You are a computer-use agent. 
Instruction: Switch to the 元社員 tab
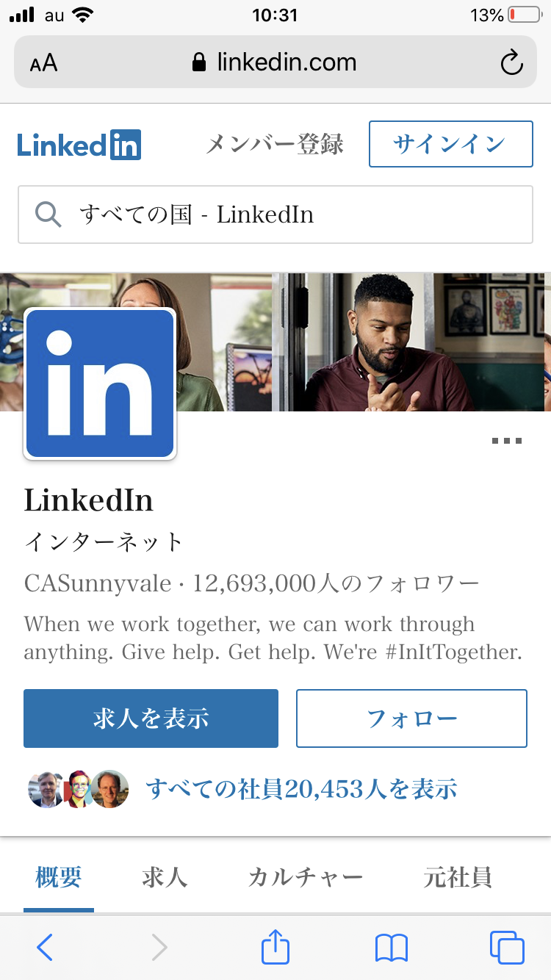457,877
